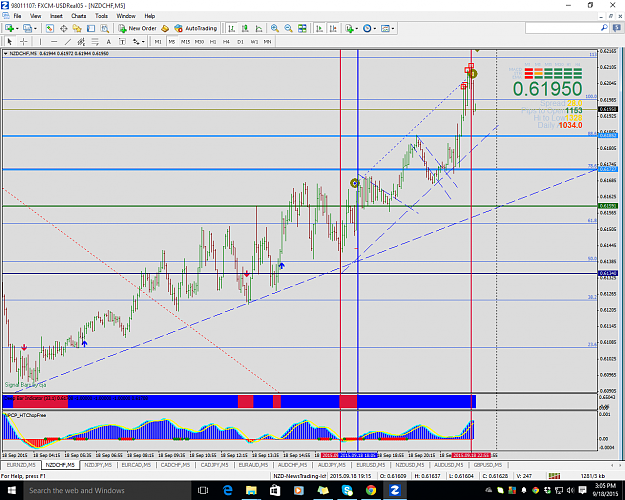Image resolution: width=625 pixels, height=500 pixels.
Task: Click the connection status bars indicator
Action: (x=554, y=476)
